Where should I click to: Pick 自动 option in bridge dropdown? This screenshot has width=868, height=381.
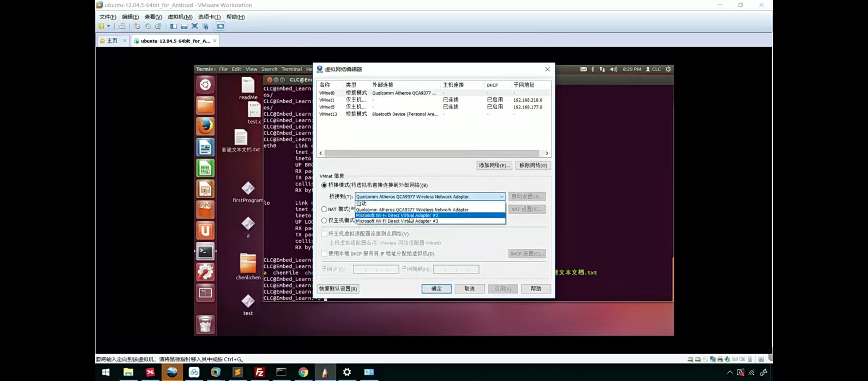tap(361, 204)
